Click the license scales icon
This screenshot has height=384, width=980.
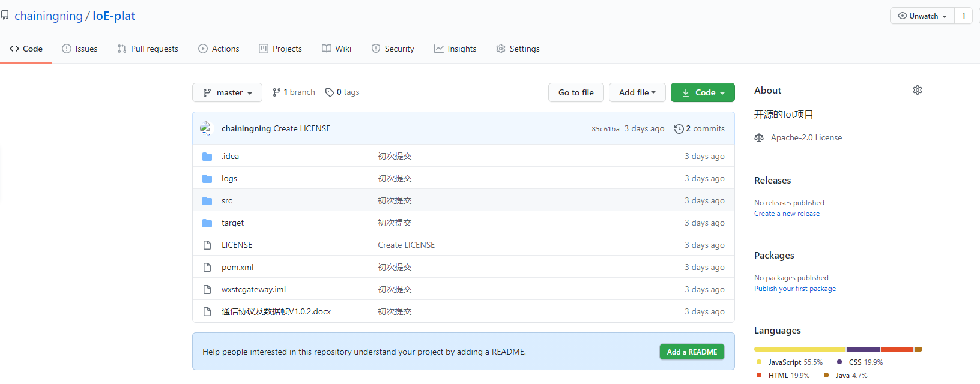(759, 137)
